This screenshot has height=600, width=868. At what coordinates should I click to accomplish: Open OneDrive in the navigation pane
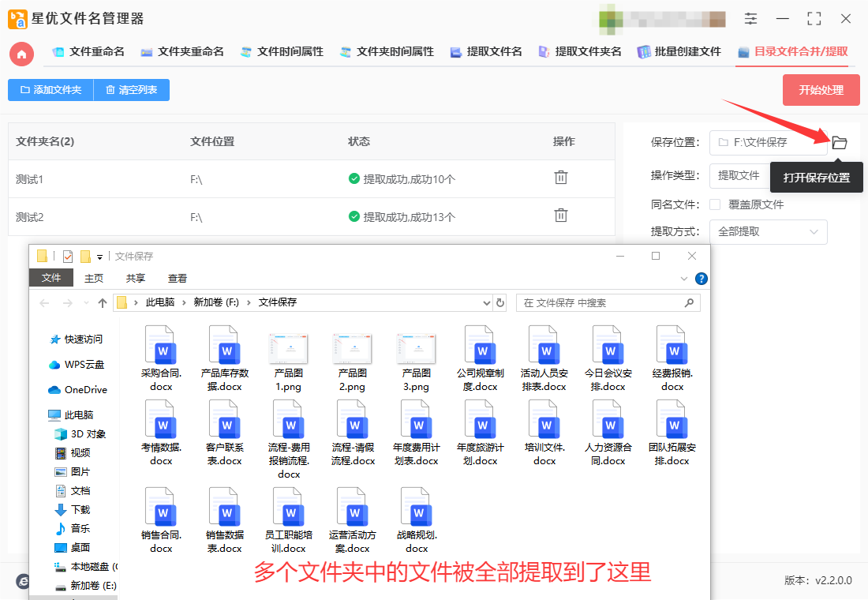click(77, 389)
